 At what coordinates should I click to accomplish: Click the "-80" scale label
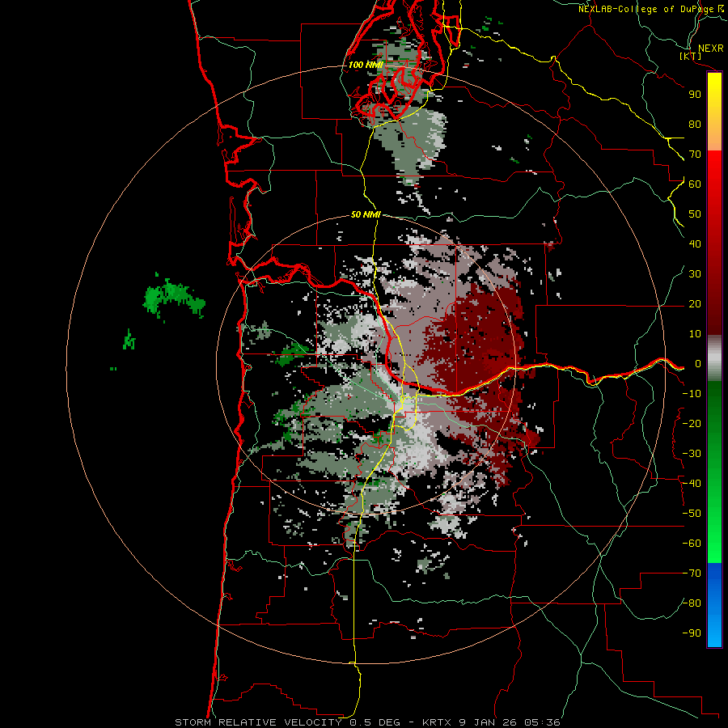click(x=692, y=603)
